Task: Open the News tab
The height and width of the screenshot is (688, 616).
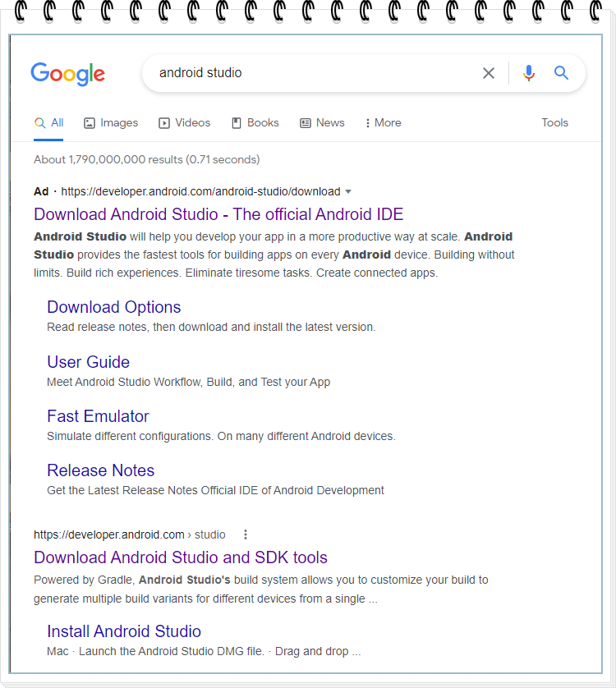Action: tap(322, 123)
